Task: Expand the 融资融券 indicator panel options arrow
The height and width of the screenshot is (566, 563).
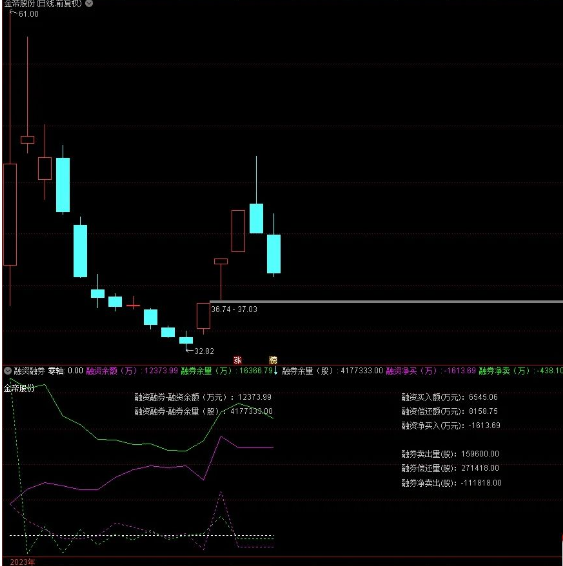Action: pyautogui.click(x=8, y=371)
